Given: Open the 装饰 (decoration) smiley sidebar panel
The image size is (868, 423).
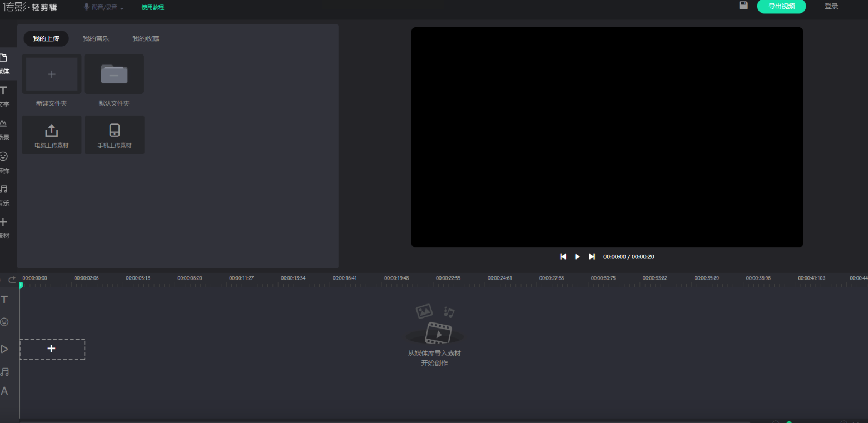Looking at the screenshot, I should point(4,162).
